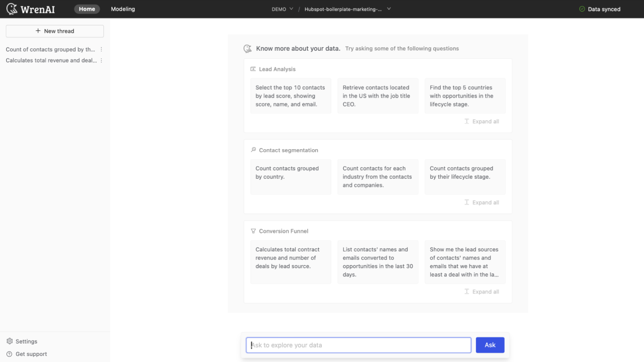Open the Settings gear icon
This screenshot has width=644, height=362.
pos(9,341)
